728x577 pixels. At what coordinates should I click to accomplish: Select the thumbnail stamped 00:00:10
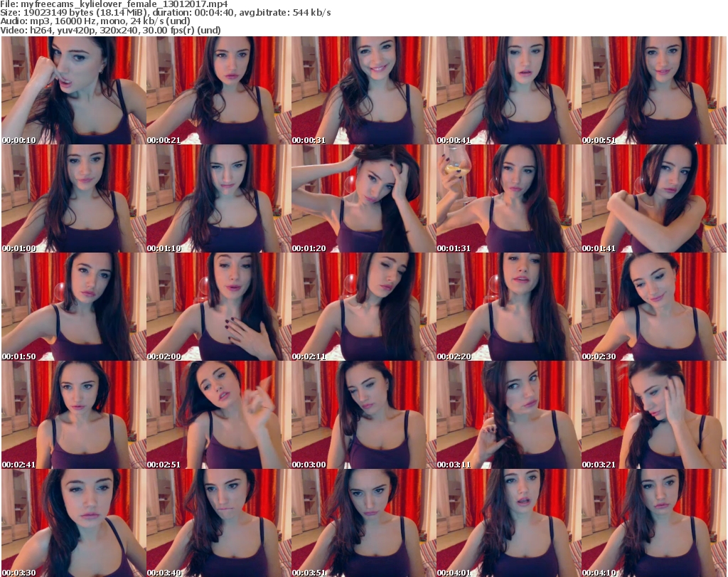coord(74,90)
